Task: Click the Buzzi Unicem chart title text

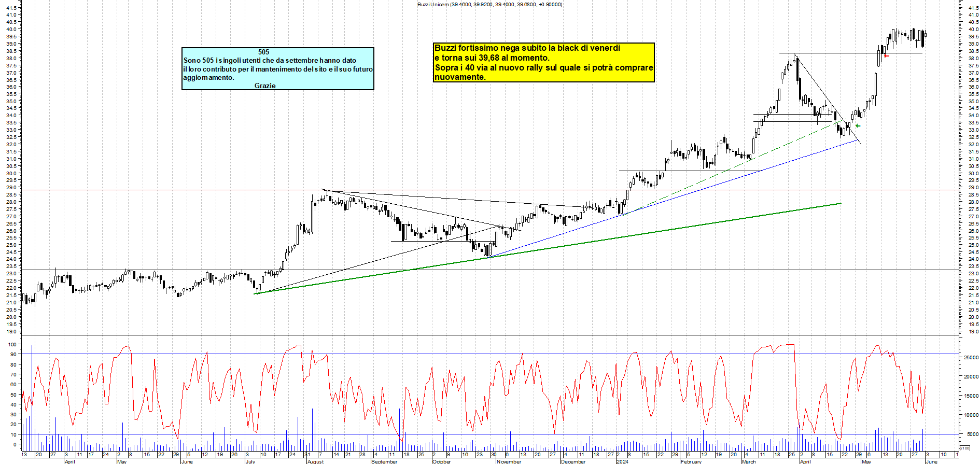Action: [489, 4]
